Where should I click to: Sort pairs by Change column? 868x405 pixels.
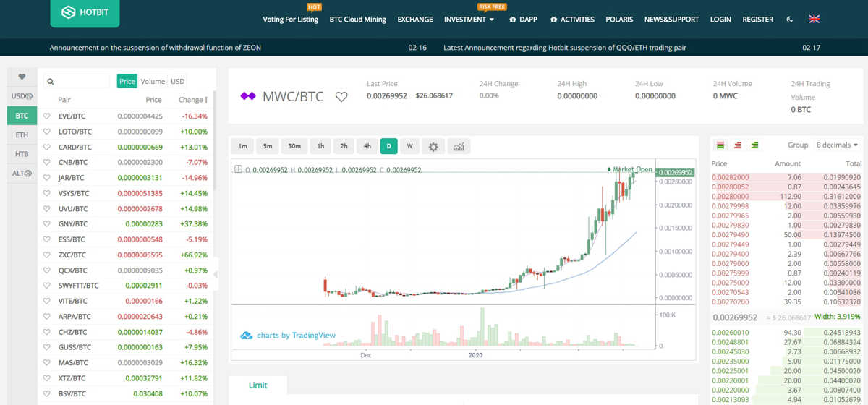pos(193,100)
